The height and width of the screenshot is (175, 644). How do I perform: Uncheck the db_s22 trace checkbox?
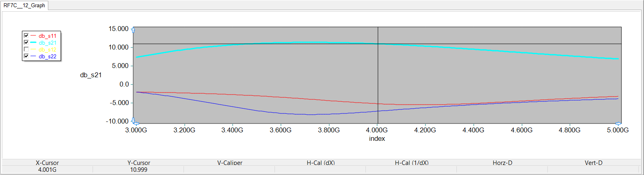click(26, 56)
